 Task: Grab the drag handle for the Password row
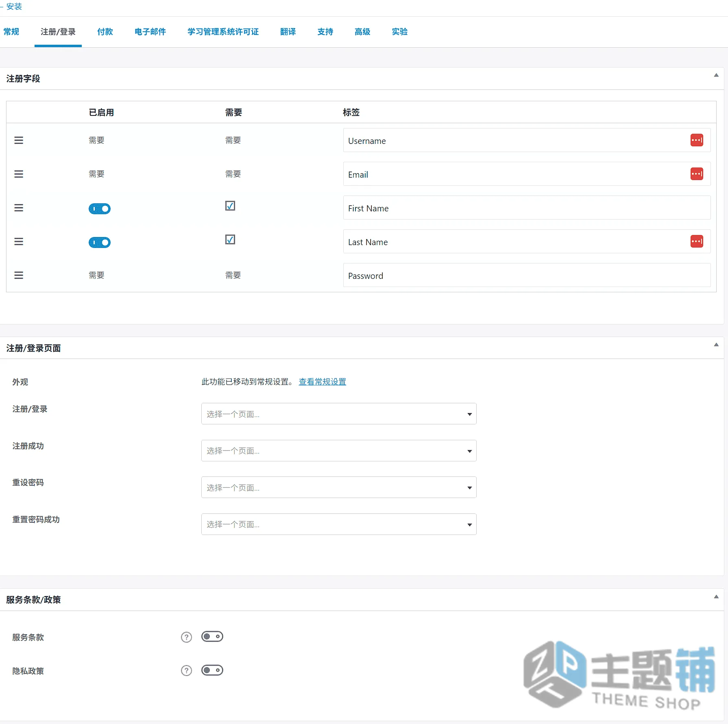pyautogui.click(x=19, y=275)
